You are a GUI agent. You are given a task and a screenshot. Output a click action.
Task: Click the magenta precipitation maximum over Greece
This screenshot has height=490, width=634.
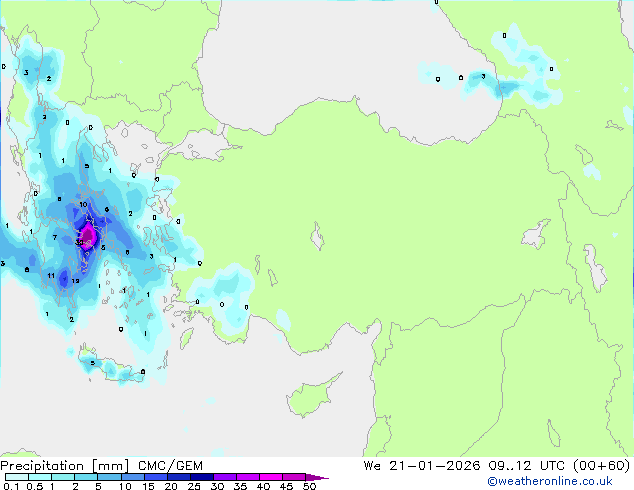point(88,236)
